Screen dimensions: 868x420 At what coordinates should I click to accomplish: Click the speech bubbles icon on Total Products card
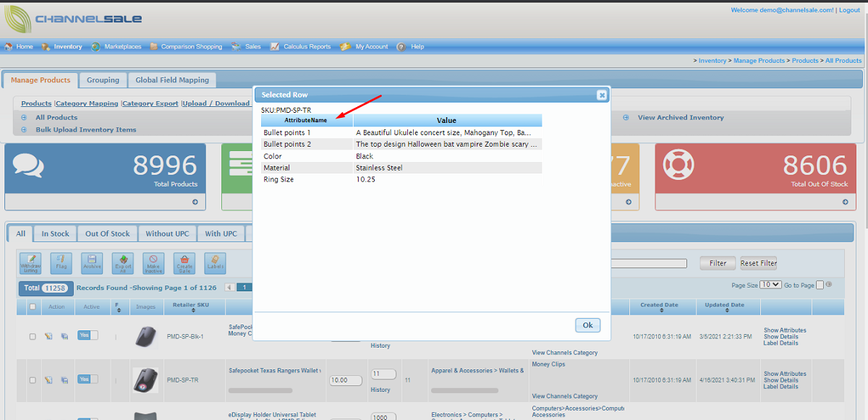[x=28, y=165]
